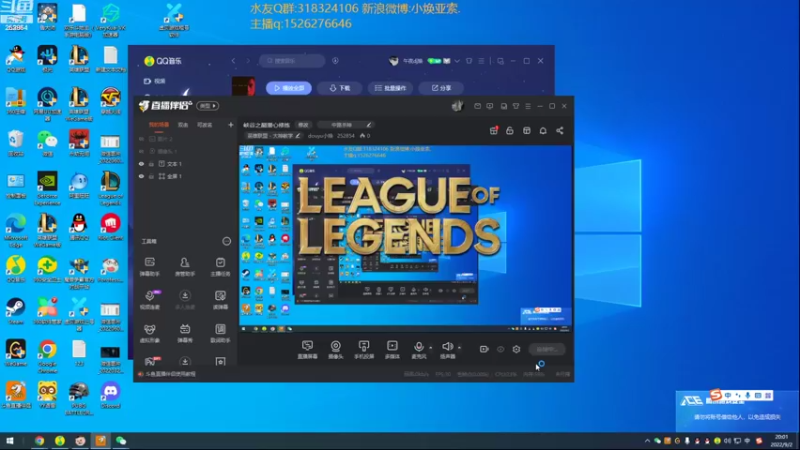This screenshot has height=450, width=800.
Task: Click the layout panel icon beside bell
Action: (x=527, y=131)
